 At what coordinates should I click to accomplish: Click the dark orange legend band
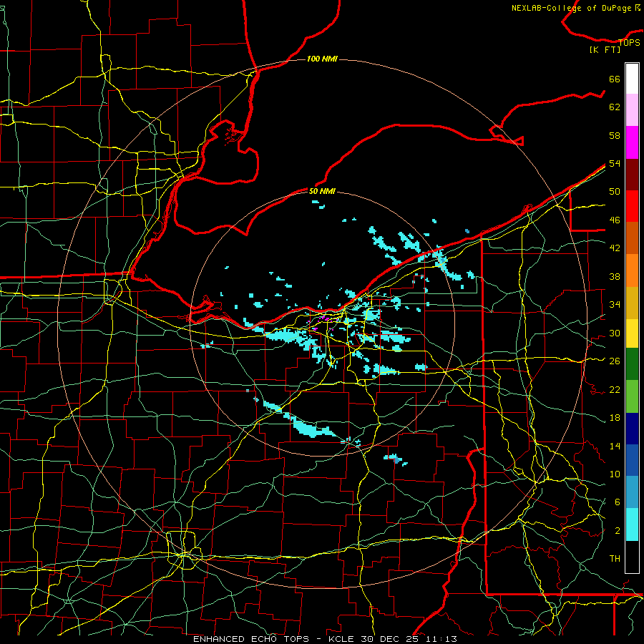coord(632,238)
